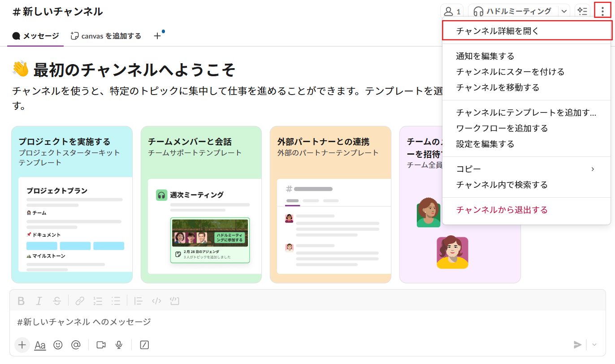Select チャンネル詳細を開く menu entry
Image resolution: width=615 pixels, height=364 pixels.
pyautogui.click(x=527, y=31)
